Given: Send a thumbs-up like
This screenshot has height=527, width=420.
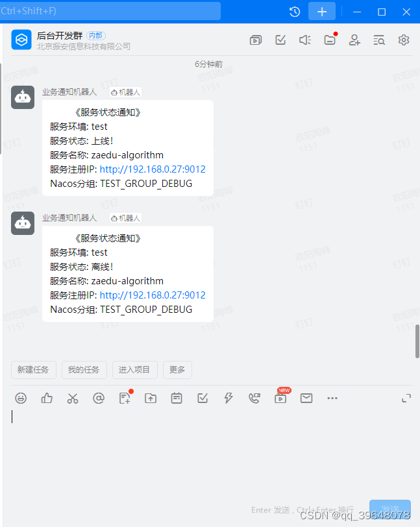Looking at the screenshot, I should pos(47,398).
